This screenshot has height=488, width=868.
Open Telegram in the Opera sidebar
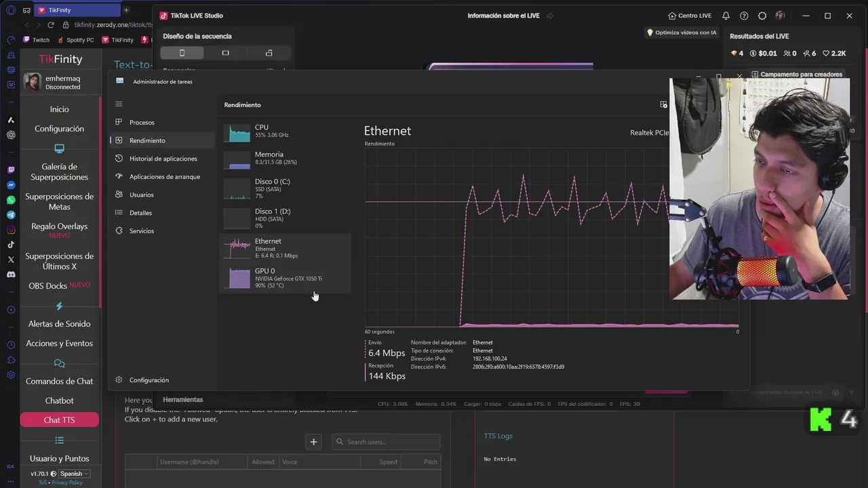(11, 215)
